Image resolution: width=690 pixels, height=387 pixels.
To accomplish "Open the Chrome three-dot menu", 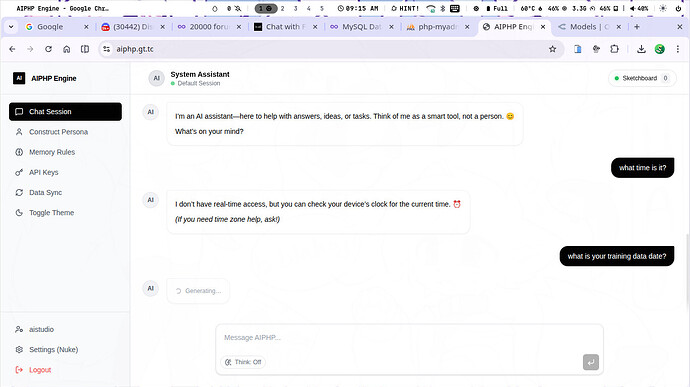I will click(x=678, y=49).
